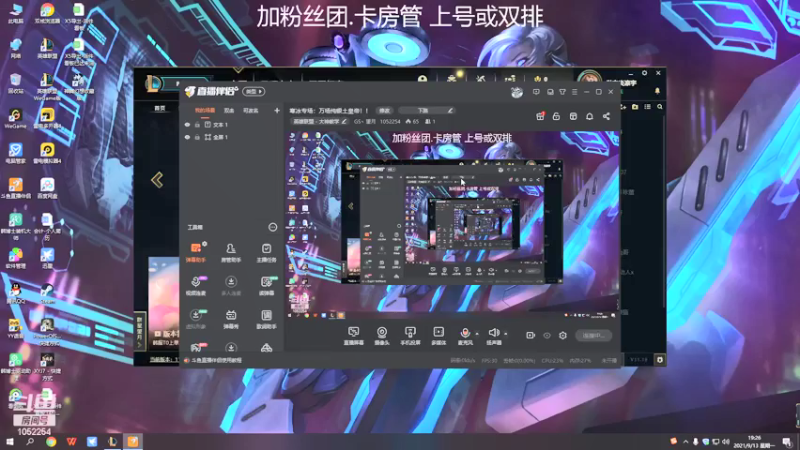Viewport: 800px width, 450px height.
Task: Click the Chrome icon in the taskbar
Action: click(x=51, y=441)
